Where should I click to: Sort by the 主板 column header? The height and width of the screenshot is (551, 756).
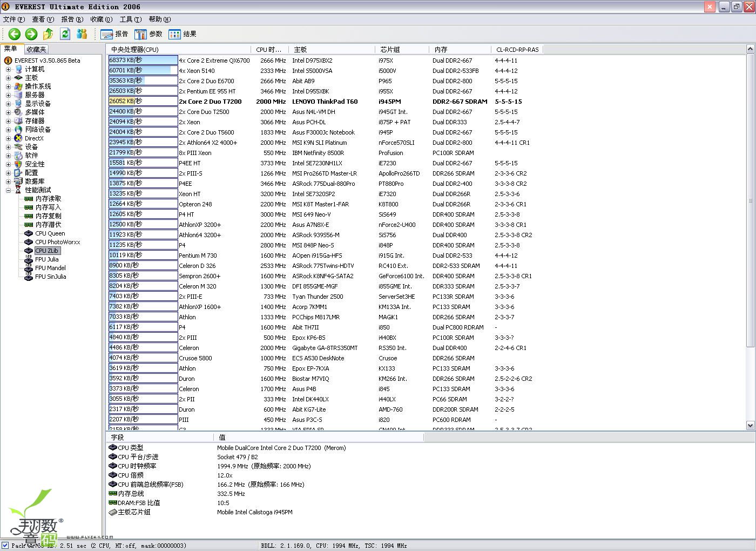pyautogui.click(x=332, y=49)
